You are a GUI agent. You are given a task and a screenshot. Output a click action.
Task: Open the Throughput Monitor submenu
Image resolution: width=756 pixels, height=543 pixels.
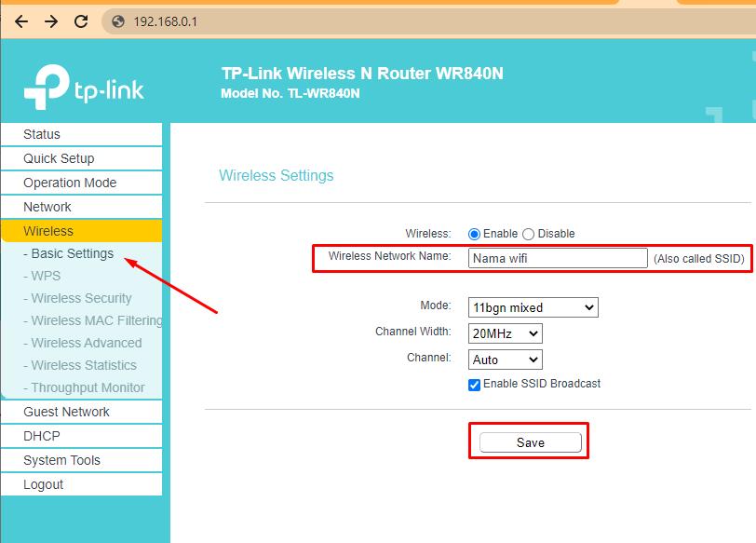tap(84, 387)
